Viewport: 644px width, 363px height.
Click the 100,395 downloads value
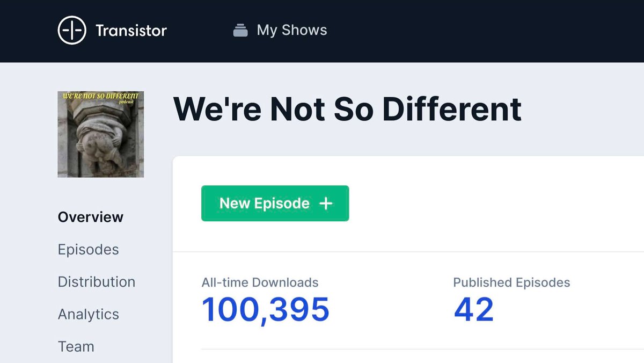pyautogui.click(x=266, y=310)
